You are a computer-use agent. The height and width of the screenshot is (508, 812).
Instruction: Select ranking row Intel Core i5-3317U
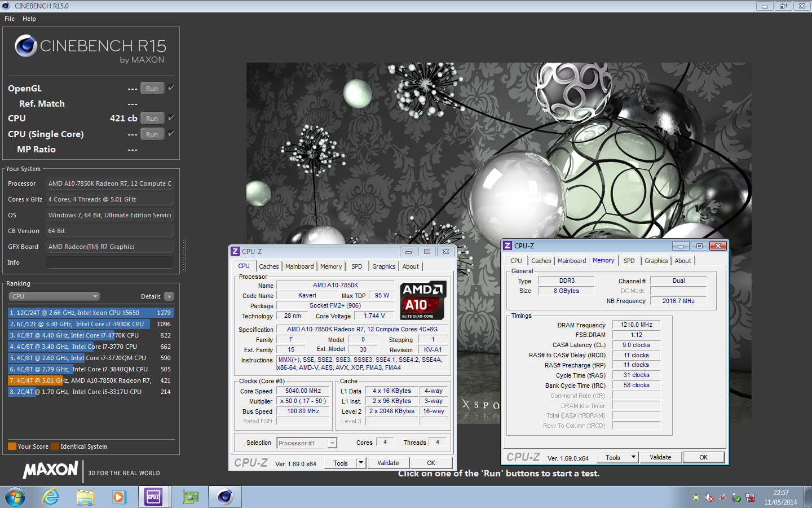[90, 392]
